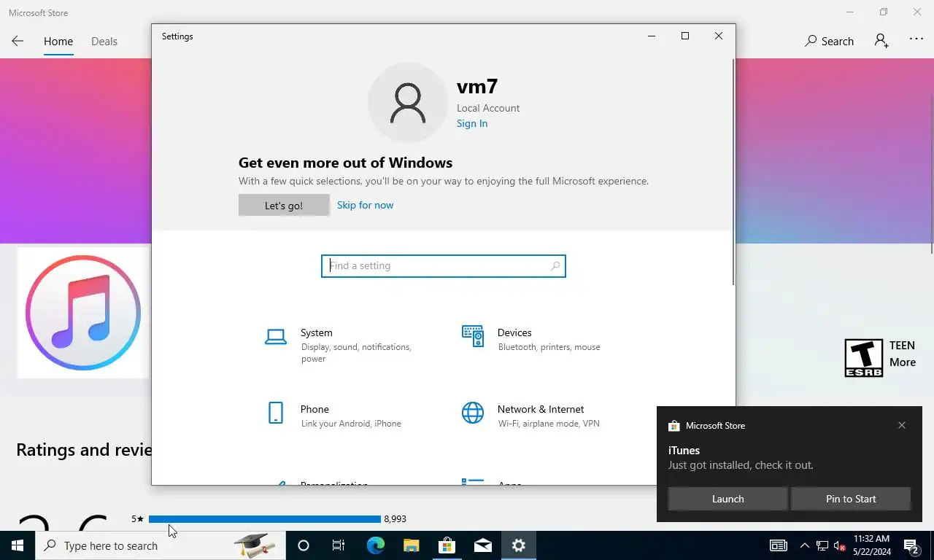Open Mail app from the taskbar

pos(482,545)
